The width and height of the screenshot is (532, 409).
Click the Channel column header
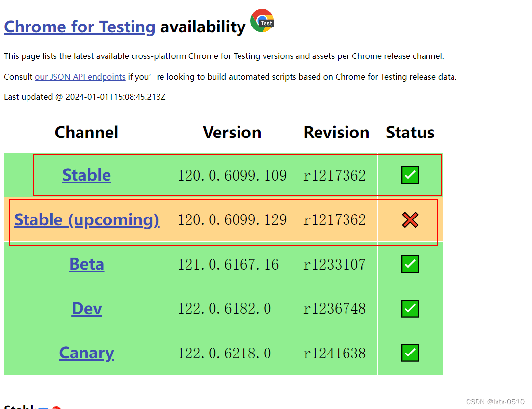click(x=86, y=133)
